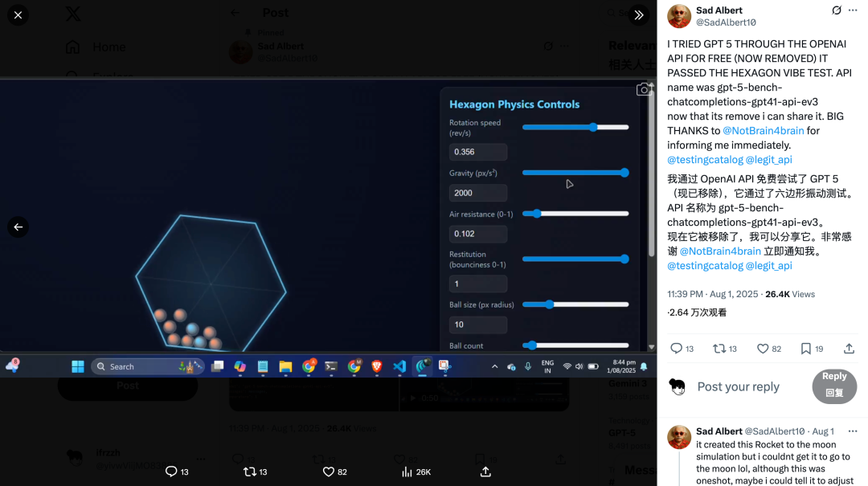Go to the previous media with the left arrow
This screenshot has height=486, width=868.
point(18,227)
